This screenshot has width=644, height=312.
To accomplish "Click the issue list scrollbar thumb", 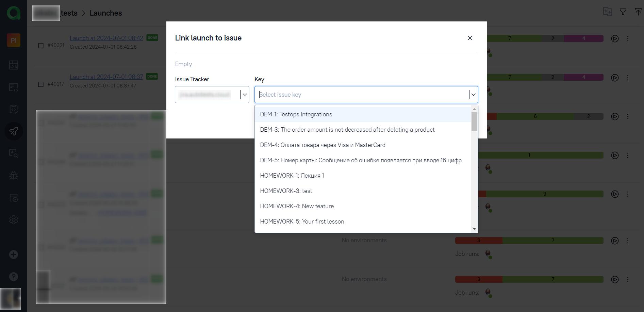I will [x=474, y=121].
